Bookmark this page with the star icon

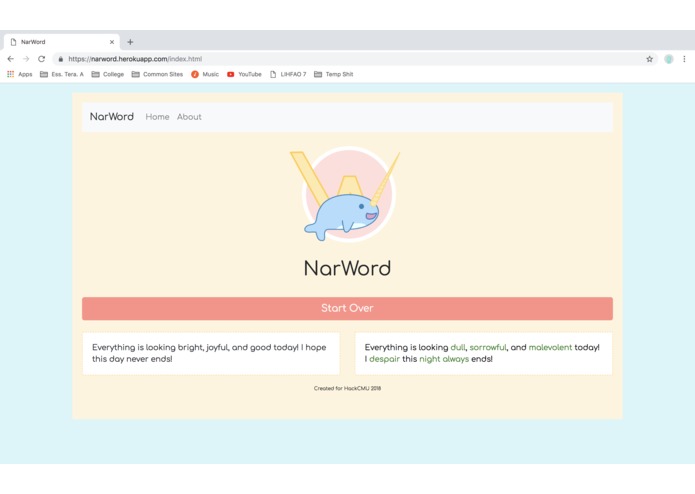[649, 59]
